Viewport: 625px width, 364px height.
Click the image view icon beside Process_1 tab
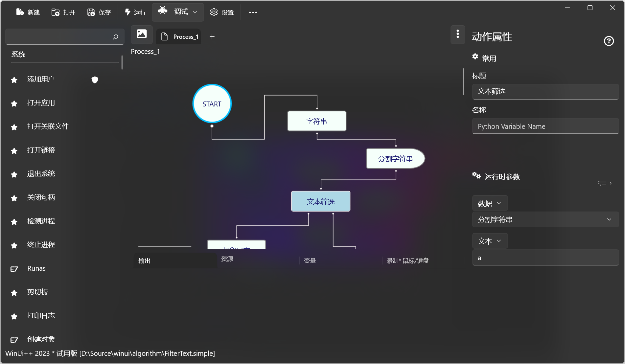(142, 34)
